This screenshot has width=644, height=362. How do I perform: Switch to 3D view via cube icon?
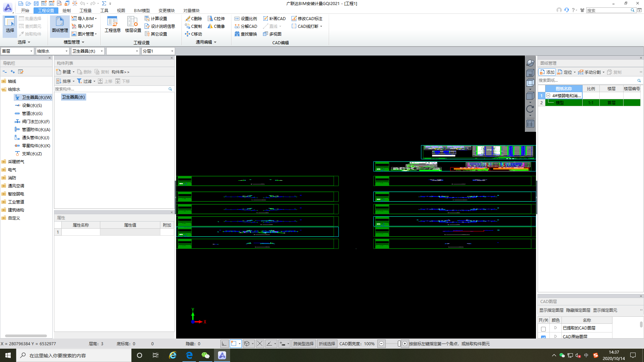tap(530, 73)
